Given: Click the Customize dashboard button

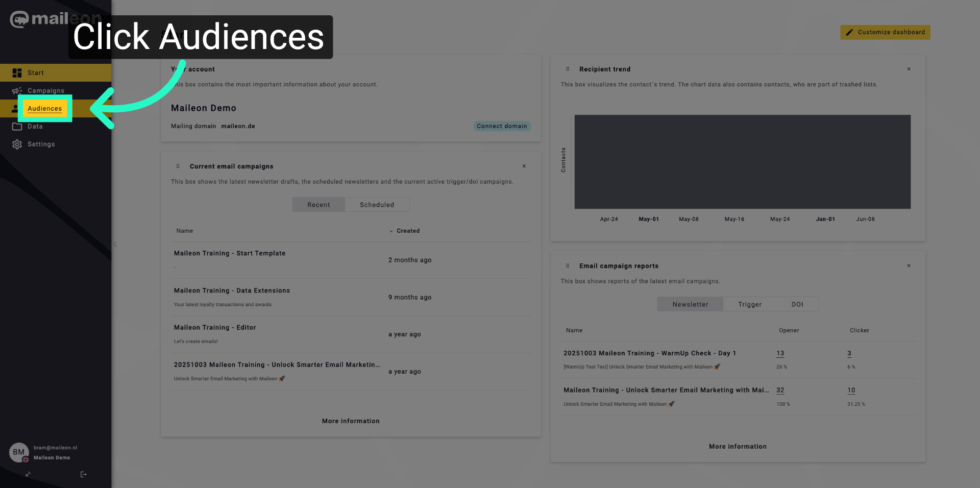Looking at the screenshot, I should click(886, 32).
